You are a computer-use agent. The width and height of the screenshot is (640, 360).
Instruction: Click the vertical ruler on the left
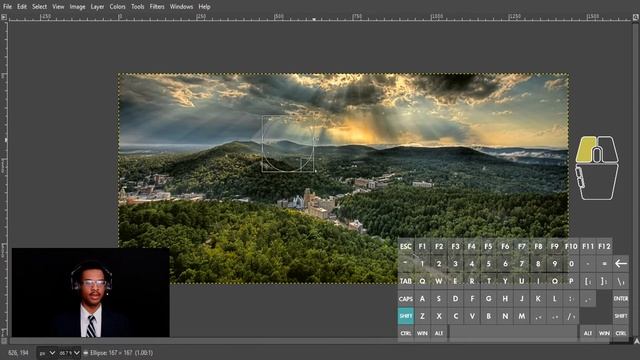pyautogui.click(x=4, y=179)
